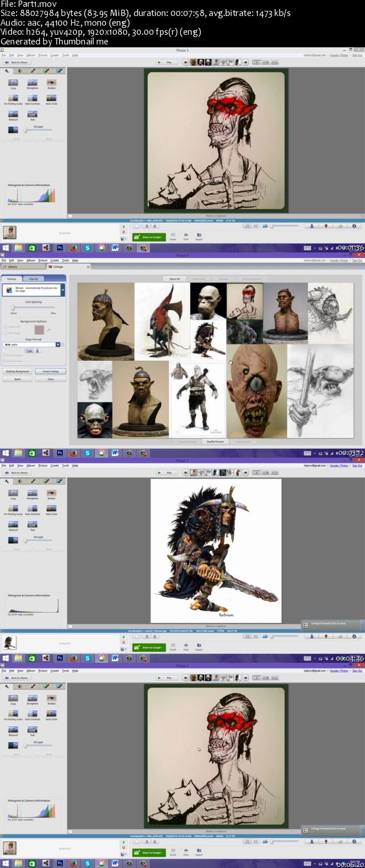Viewport: 365px width, 868px height.
Task: Click the Play button in the 00:04:46 frame
Action: click(168, 472)
